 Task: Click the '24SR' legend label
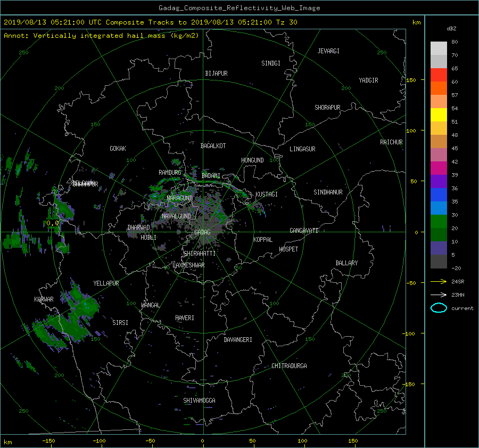[458, 282]
